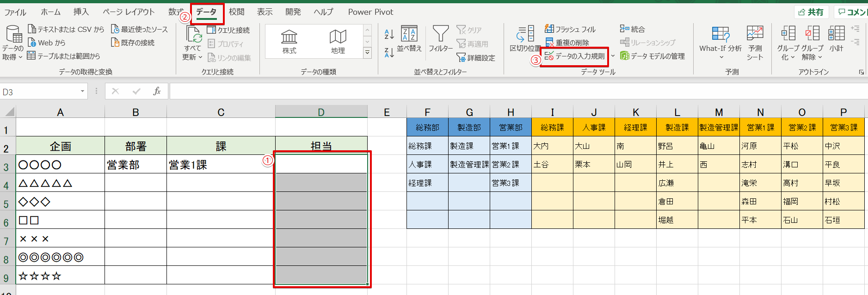Open the アウトライン dialog launcher

862,72
